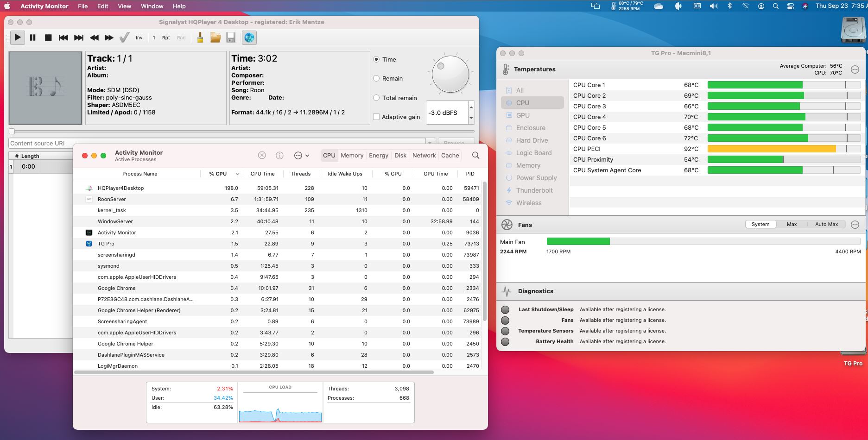Enable the Adaptive gain checkbox
The width and height of the screenshot is (868, 440).
pos(376,117)
